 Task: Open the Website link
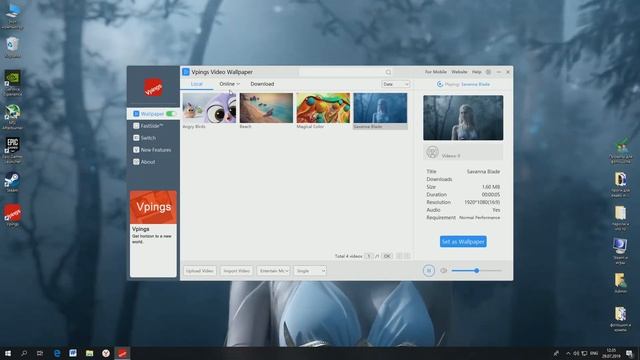(459, 72)
